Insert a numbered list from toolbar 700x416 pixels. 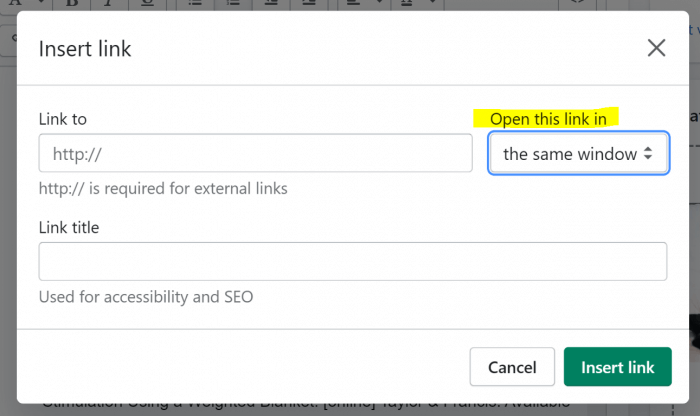pos(233,4)
